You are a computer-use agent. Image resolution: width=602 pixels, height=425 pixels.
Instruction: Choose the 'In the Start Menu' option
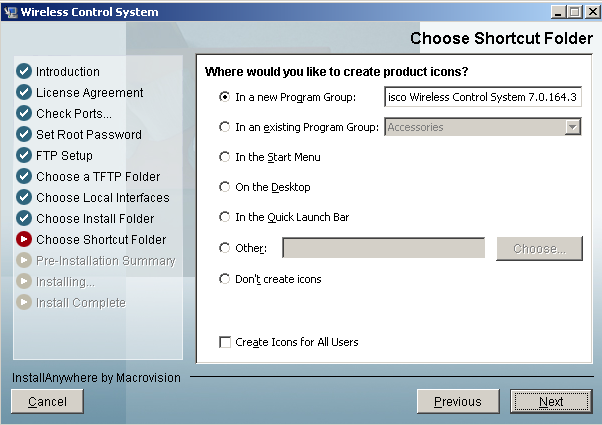[224, 157]
